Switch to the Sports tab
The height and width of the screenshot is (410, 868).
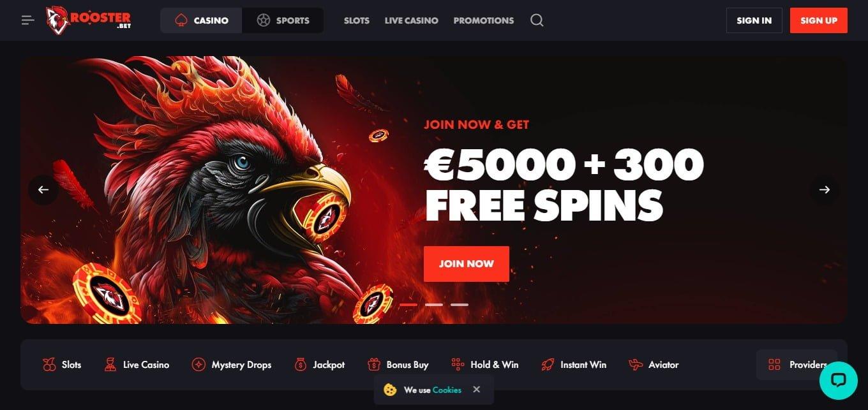283,20
